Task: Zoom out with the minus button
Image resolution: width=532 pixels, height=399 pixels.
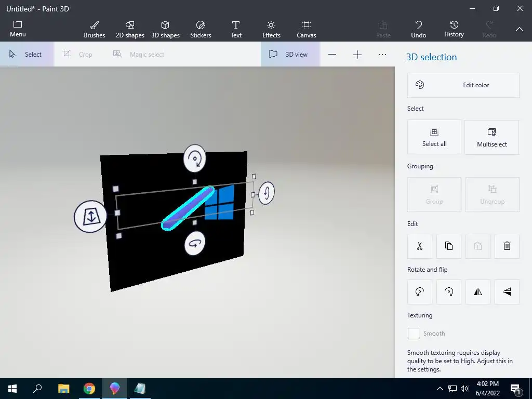Action: click(x=332, y=55)
